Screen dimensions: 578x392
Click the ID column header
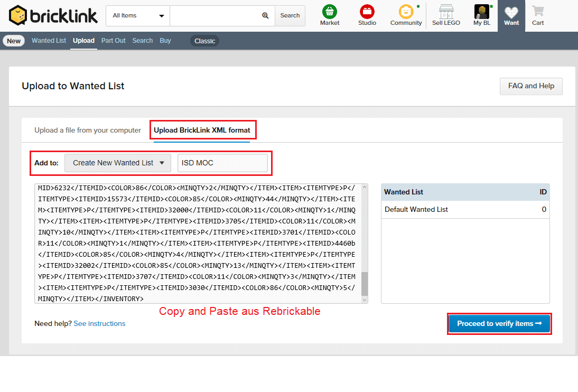tap(543, 192)
